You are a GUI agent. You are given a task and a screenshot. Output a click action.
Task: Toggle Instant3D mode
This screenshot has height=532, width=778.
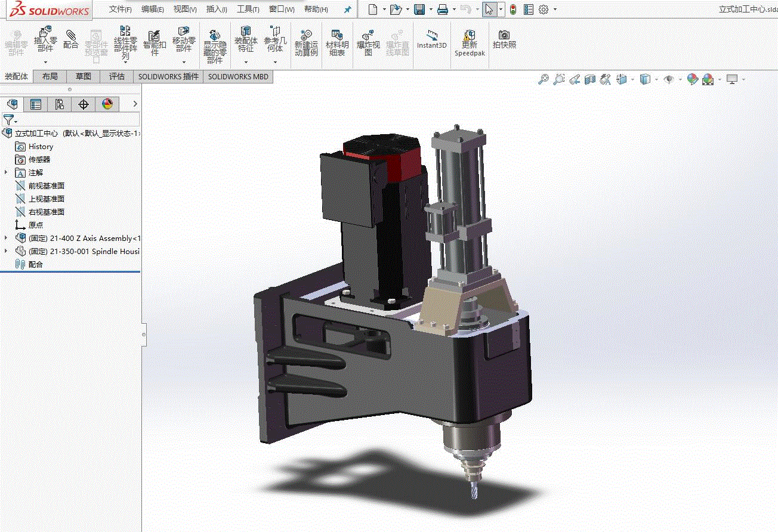[432, 39]
